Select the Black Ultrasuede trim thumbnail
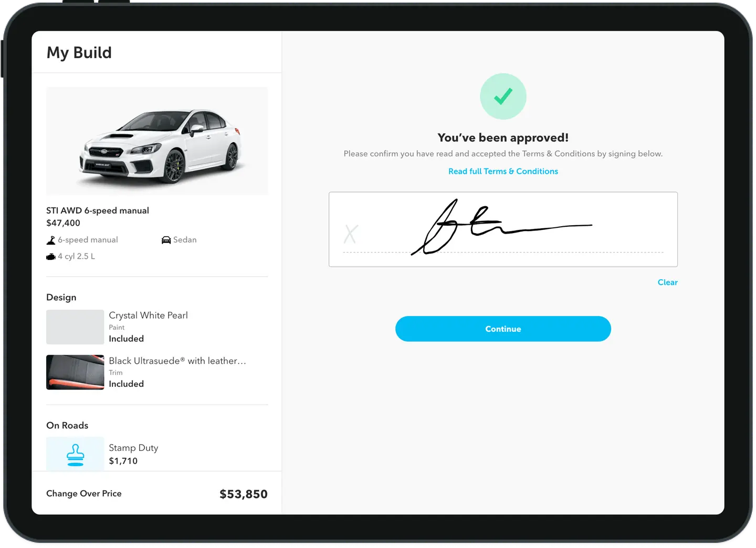Viewport: 756px width, 548px height. click(75, 372)
